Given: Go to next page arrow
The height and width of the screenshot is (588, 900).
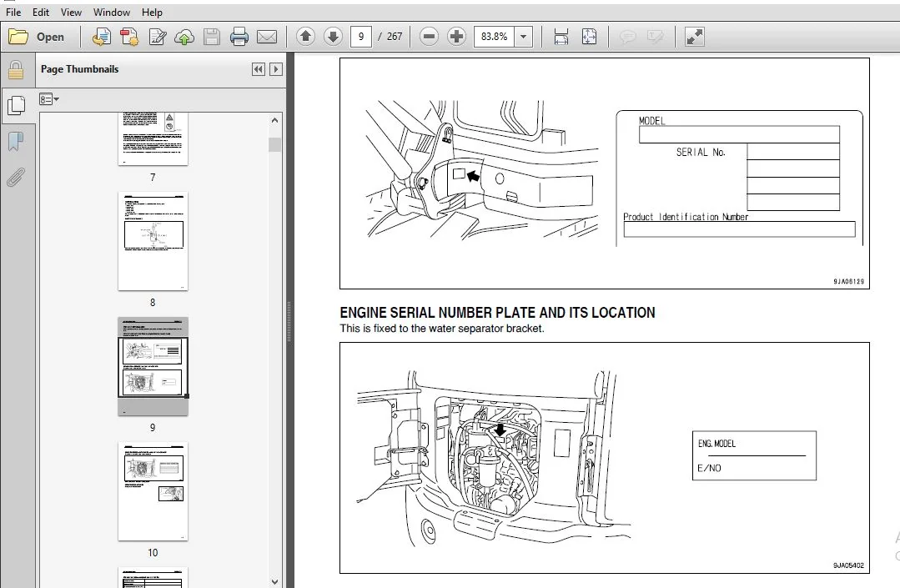Looking at the screenshot, I should point(333,37).
